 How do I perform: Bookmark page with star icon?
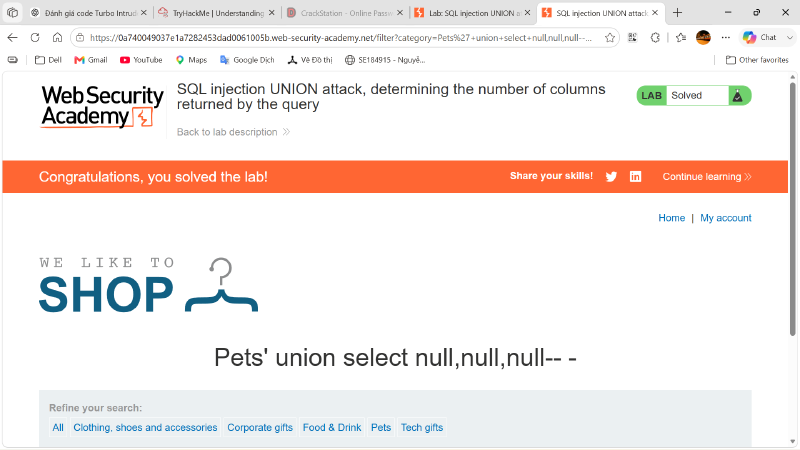tap(610, 37)
